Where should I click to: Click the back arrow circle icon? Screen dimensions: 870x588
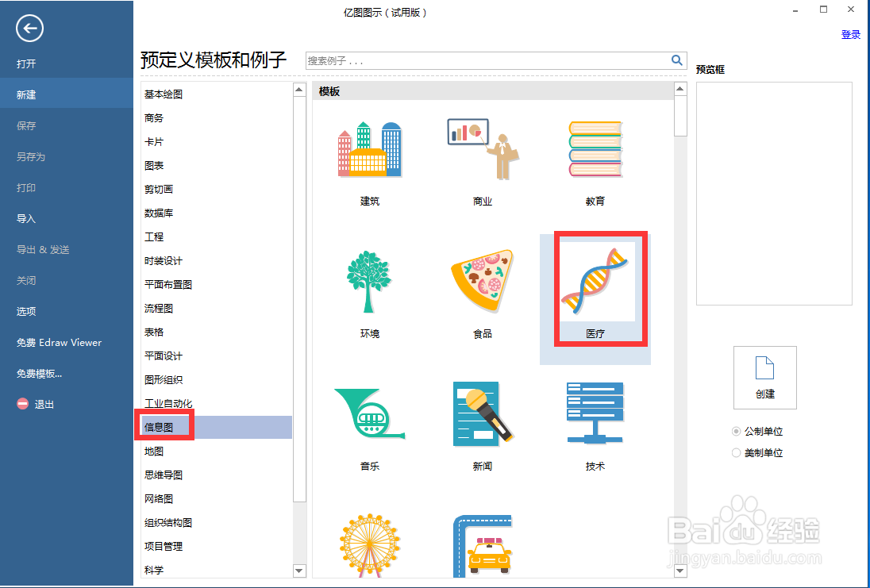pos(29,29)
